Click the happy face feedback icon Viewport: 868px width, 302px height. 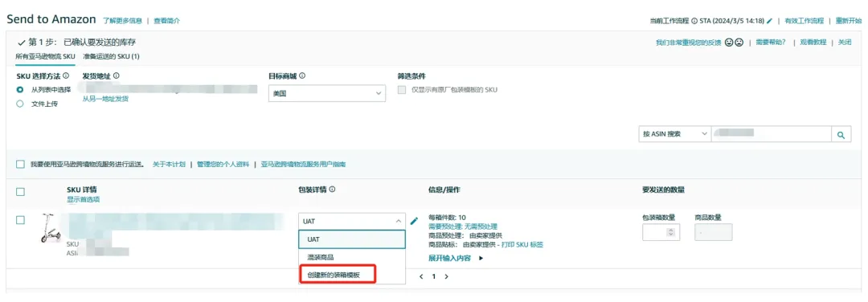729,43
